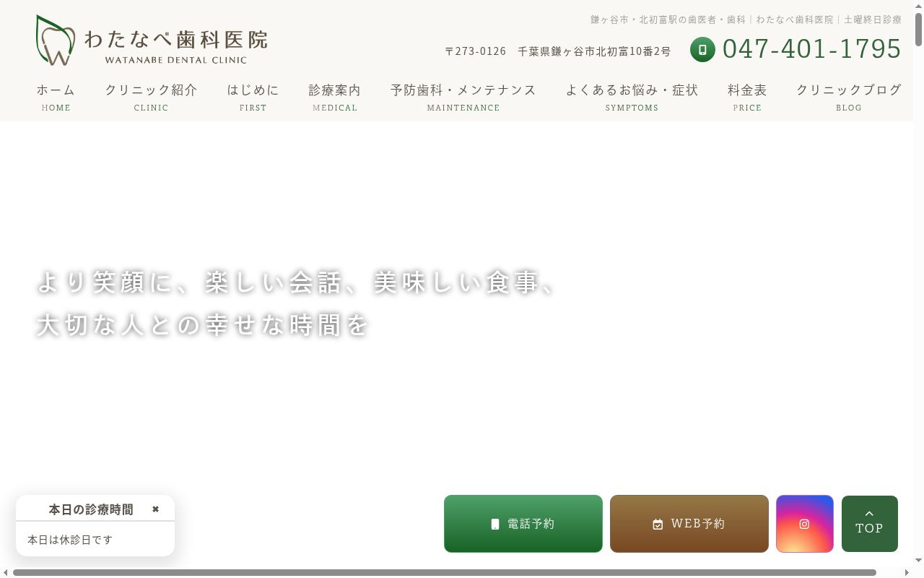Open the 診療案内 MEDICAL menu
The width and height of the screenshot is (924, 578).
pyautogui.click(x=335, y=98)
